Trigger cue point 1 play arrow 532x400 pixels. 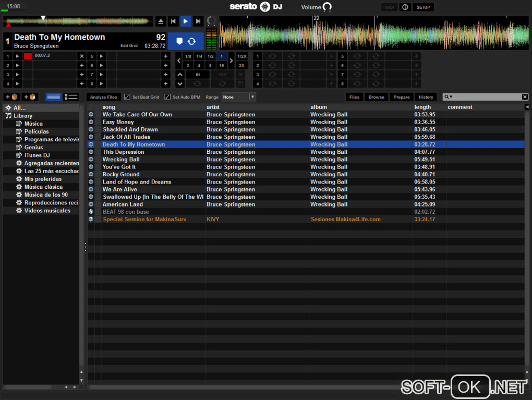[17, 56]
